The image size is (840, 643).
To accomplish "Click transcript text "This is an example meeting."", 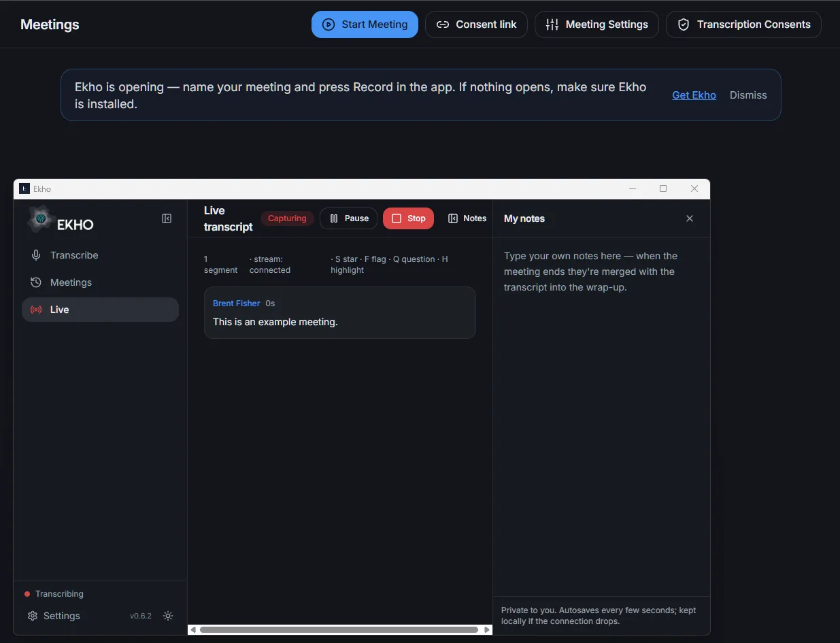I will coord(275,322).
